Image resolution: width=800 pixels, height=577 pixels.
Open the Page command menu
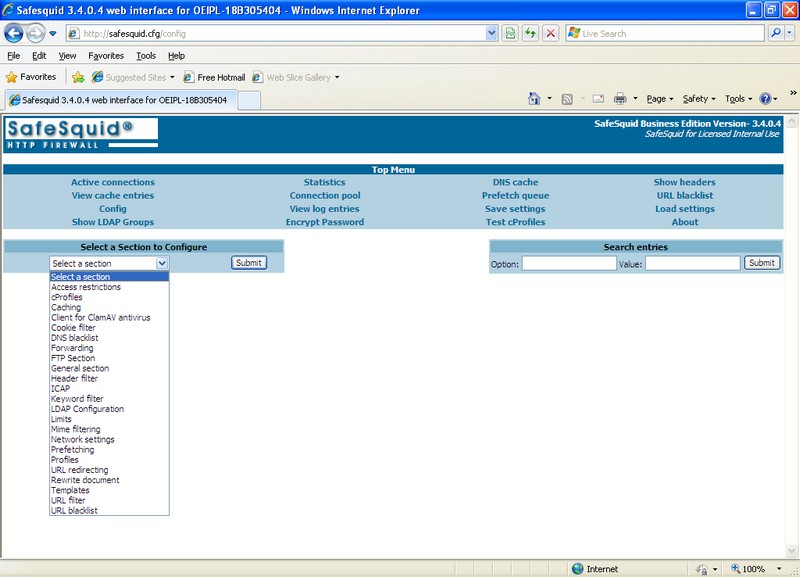click(660, 99)
